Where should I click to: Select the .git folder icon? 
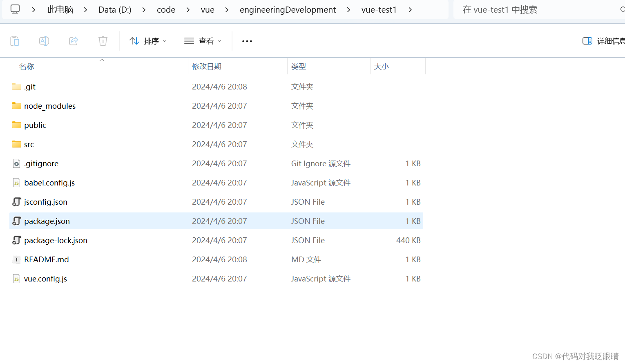[x=17, y=87]
